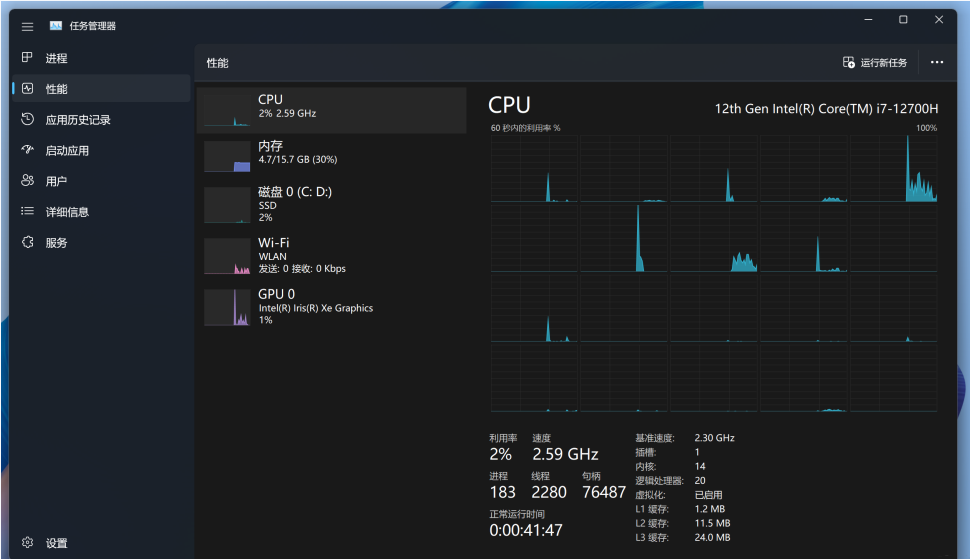Minimize the Task Manager window
The height and width of the screenshot is (559, 970).
click(869, 20)
